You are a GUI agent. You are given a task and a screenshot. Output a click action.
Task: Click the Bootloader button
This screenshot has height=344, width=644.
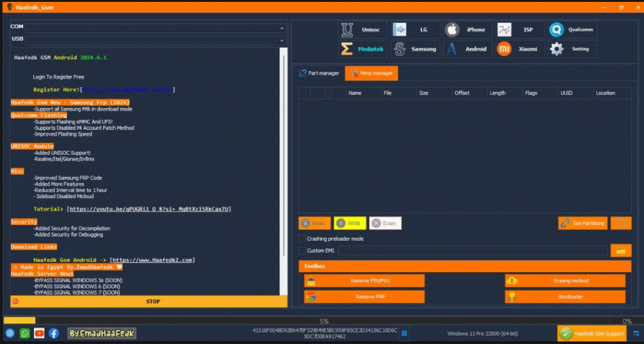(565, 297)
